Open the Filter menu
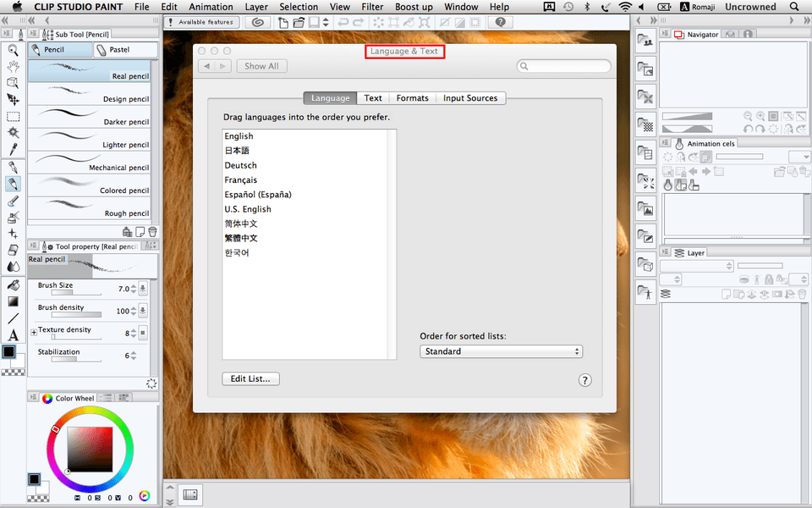Image resolution: width=812 pixels, height=508 pixels. [x=372, y=7]
